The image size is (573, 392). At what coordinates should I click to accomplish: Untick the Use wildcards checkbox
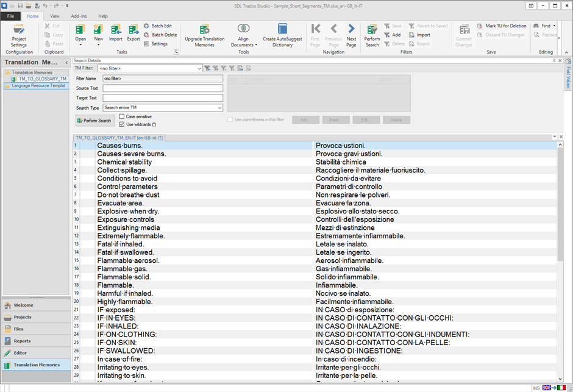coord(122,124)
